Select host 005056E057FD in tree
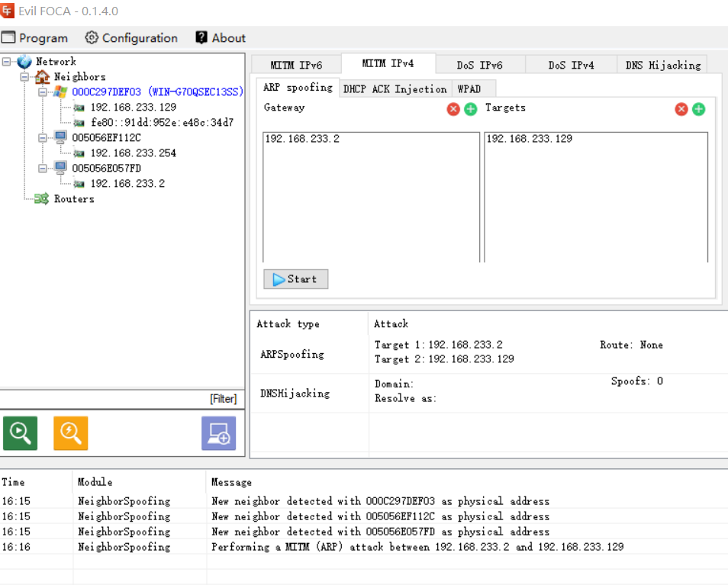Image resolution: width=728 pixels, height=585 pixels. coord(106,168)
